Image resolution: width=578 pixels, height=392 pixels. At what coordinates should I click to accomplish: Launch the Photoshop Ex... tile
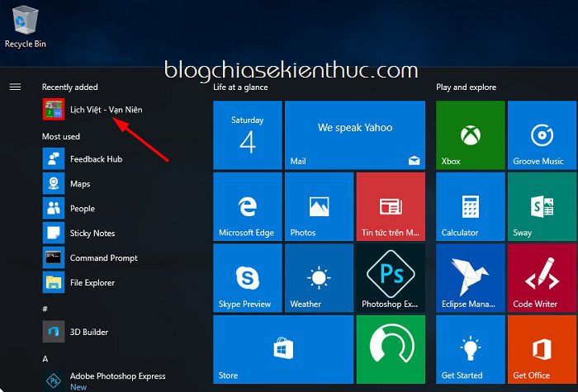[391, 278]
